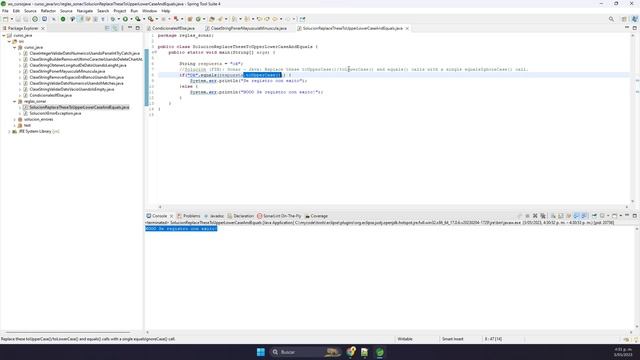This screenshot has height=360, width=640.
Task: Click the green Run toolbar icon
Action: (x=125, y=19)
